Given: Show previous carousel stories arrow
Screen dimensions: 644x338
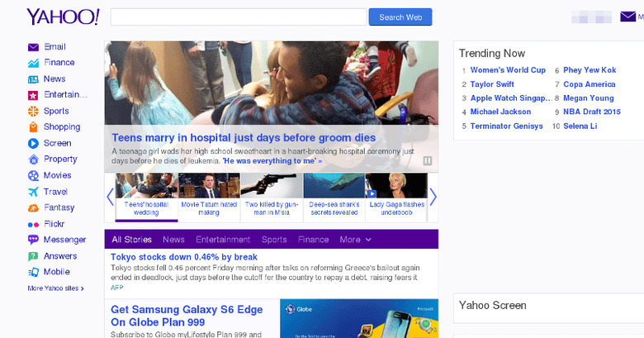Looking at the screenshot, I should click(x=110, y=197).
